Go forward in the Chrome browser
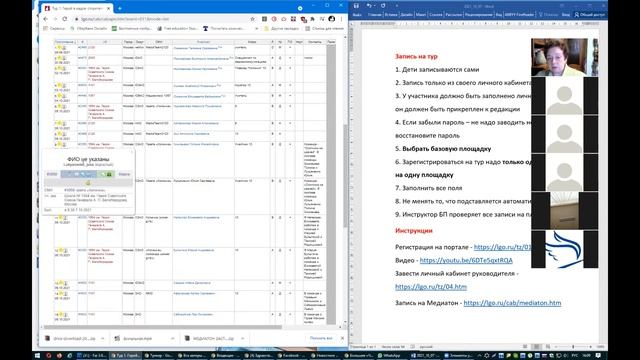Image resolution: width=640 pixels, height=360 pixels. click(x=55, y=19)
